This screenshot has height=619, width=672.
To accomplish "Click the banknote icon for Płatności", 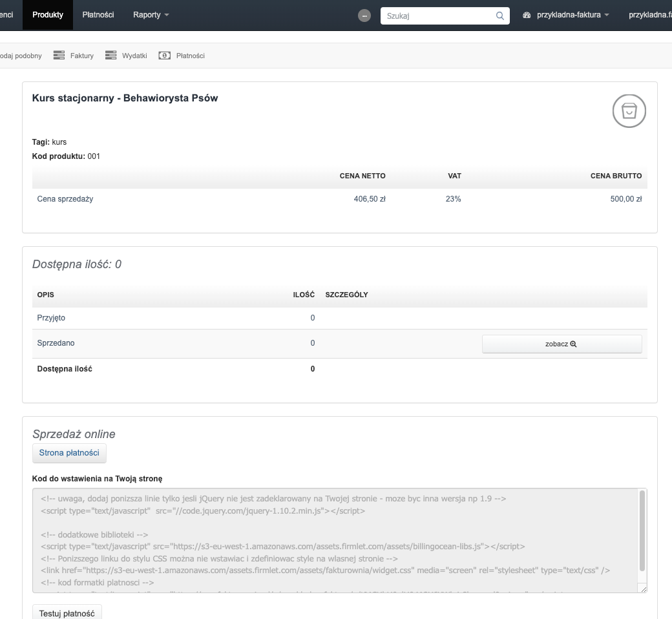I will point(165,56).
